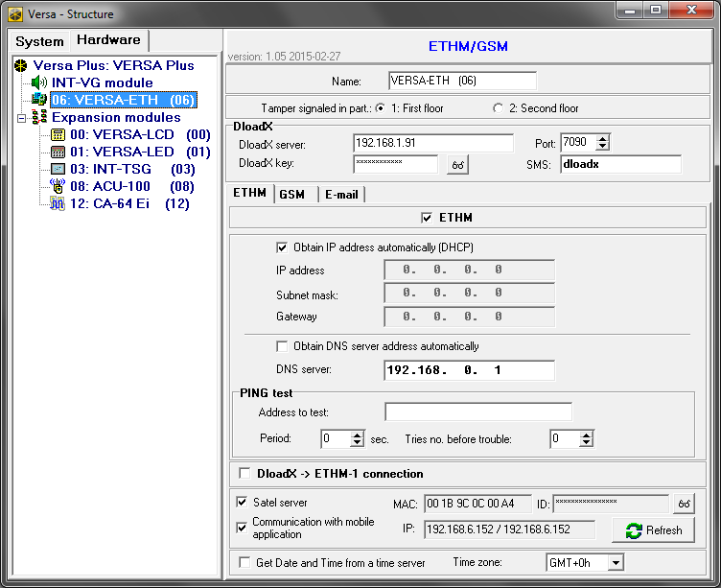721x588 pixels.
Task: Toggle the ETHM enable checkbox
Action: coord(427,218)
